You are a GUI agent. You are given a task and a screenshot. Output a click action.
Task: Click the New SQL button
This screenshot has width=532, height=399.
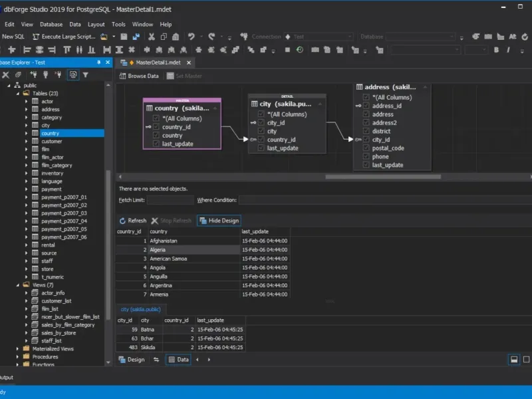click(x=13, y=37)
